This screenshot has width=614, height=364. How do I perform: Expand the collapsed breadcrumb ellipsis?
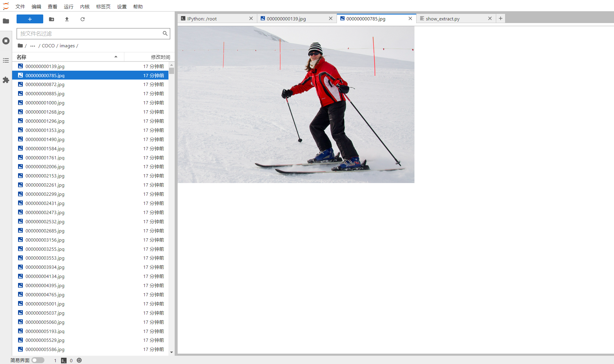(33, 46)
